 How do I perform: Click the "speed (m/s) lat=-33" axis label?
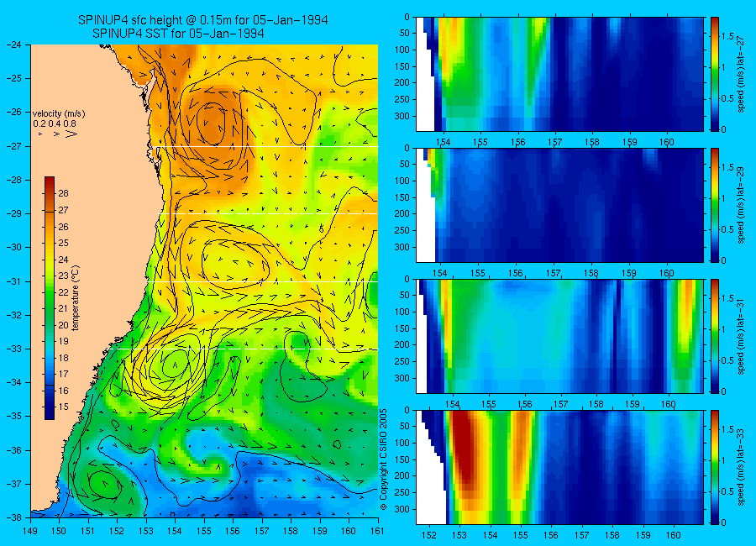[x=742, y=467]
